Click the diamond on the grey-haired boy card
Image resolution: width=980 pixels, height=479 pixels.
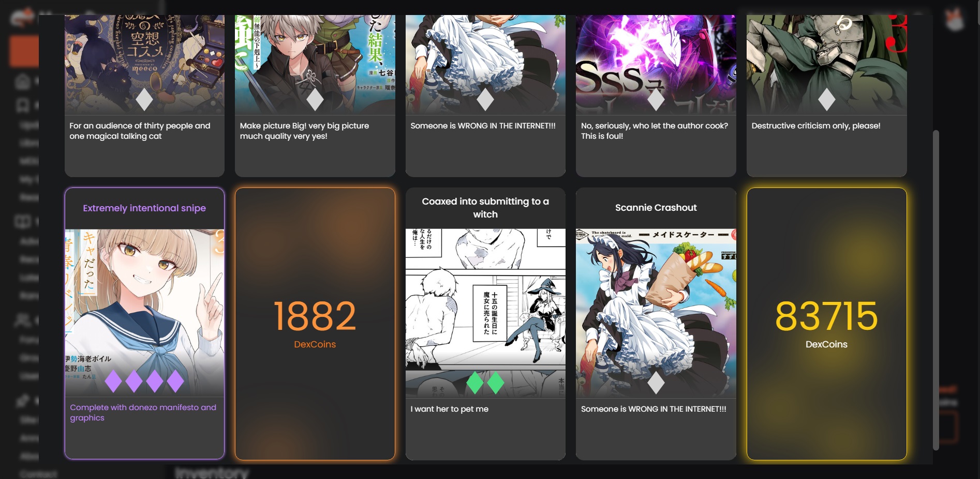(x=315, y=100)
